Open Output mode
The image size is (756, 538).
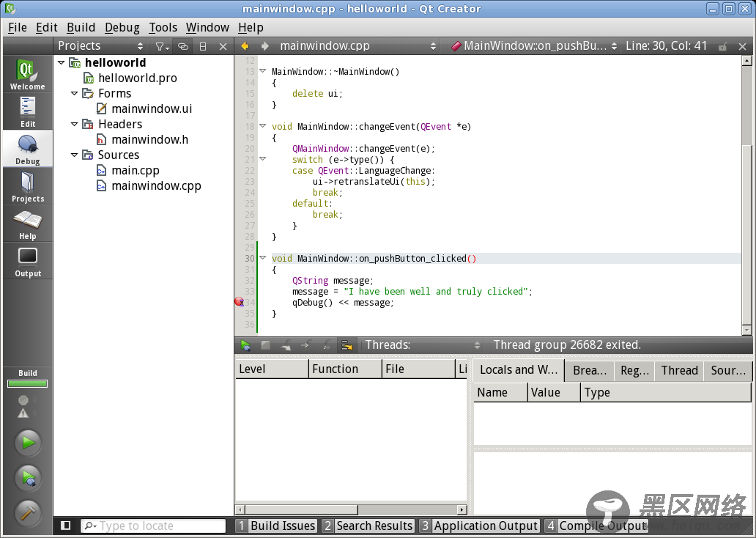point(28,262)
